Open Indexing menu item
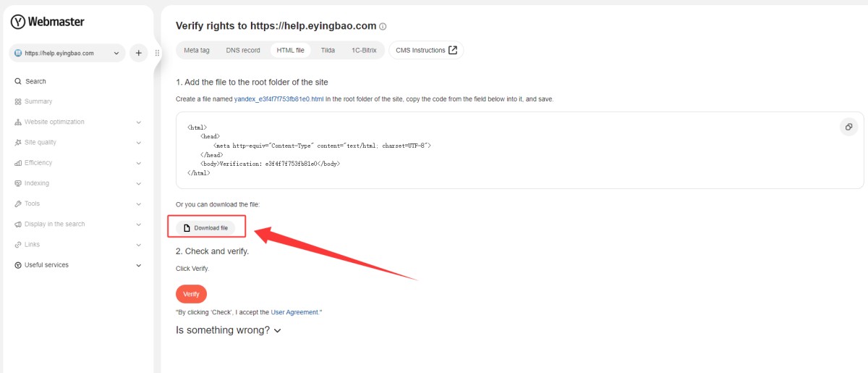This screenshot has width=868, height=373. point(37,183)
